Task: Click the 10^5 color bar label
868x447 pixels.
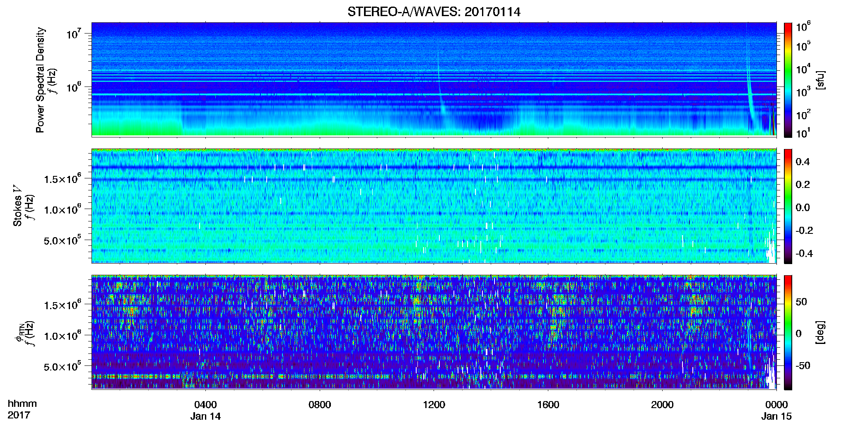Action: tap(803, 46)
